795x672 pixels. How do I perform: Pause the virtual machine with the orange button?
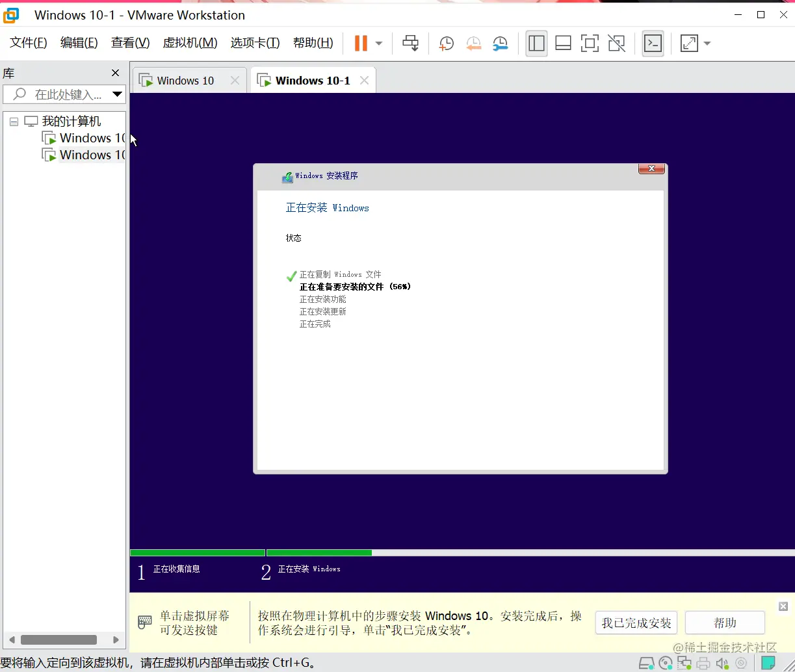click(x=361, y=44)
